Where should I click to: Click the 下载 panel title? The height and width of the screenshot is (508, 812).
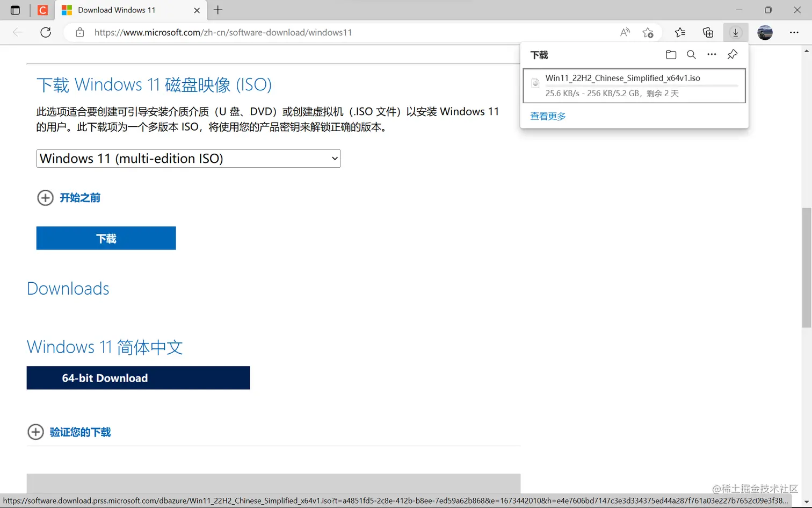(x=539, y=55)
